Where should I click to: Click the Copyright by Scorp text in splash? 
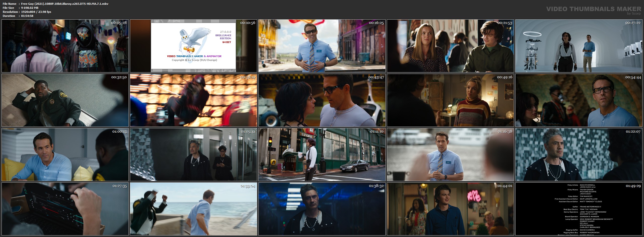[x=194, y=60]
